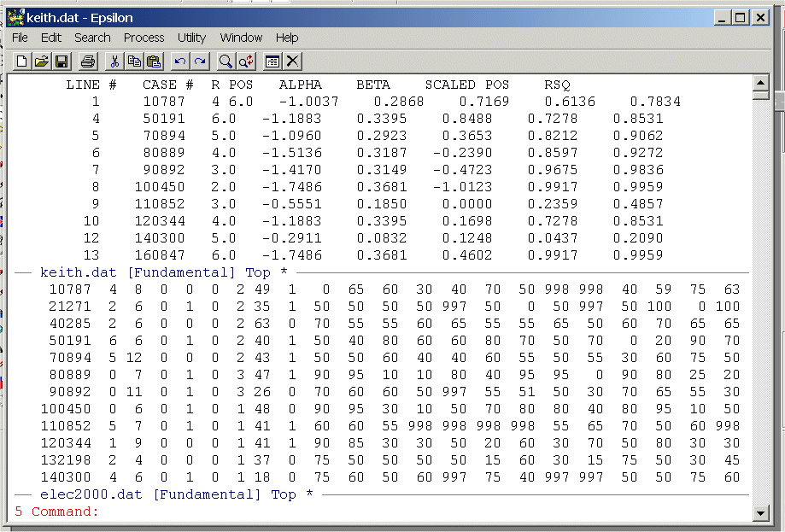785x532 pixels.
Task: Open the File menu
Action: (x=20, y=38)
